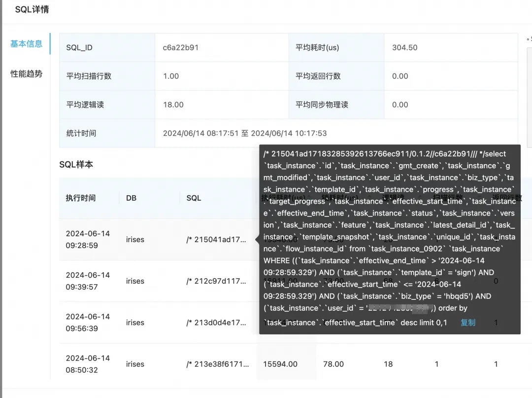Open the 性能趋势 tab
The width and height of the screenshot is (532, 398).
26,73
